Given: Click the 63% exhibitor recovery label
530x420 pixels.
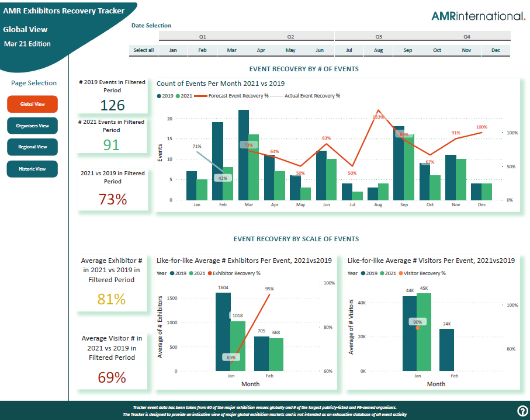Looking at the screenshot, I should (231, 357).
